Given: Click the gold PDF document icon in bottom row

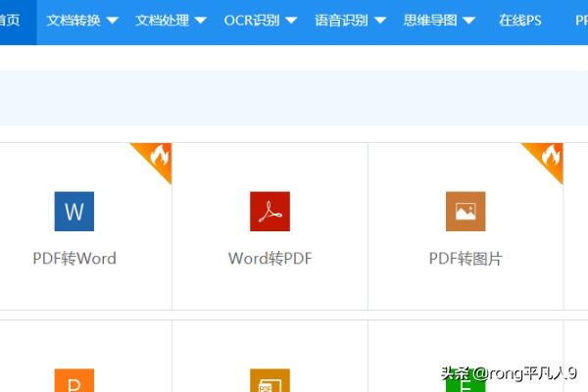Looking at the screenshot, I should pyautogui.click(x=270, y=380).
